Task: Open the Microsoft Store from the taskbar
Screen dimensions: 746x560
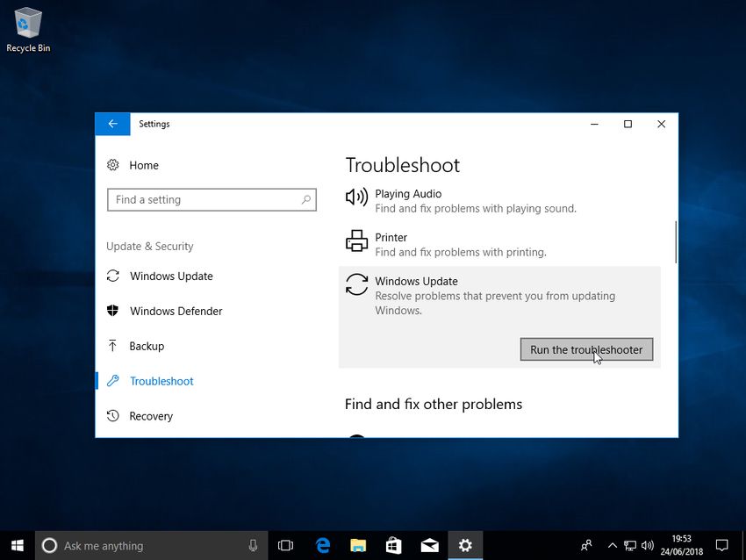Action: pyautogui.click(x=393, y=545)
